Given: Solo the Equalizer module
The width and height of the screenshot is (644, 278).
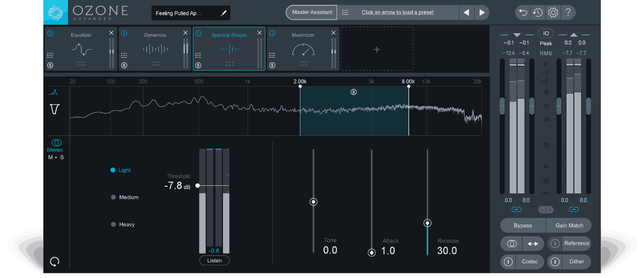Looking at the screenshot, I should tap(50, 65).
